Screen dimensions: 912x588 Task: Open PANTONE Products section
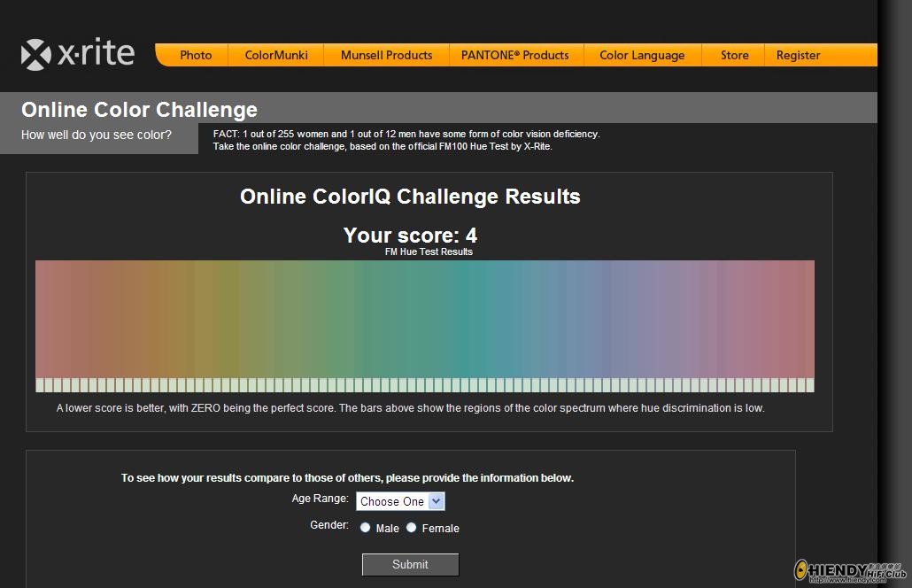(514, 55)
